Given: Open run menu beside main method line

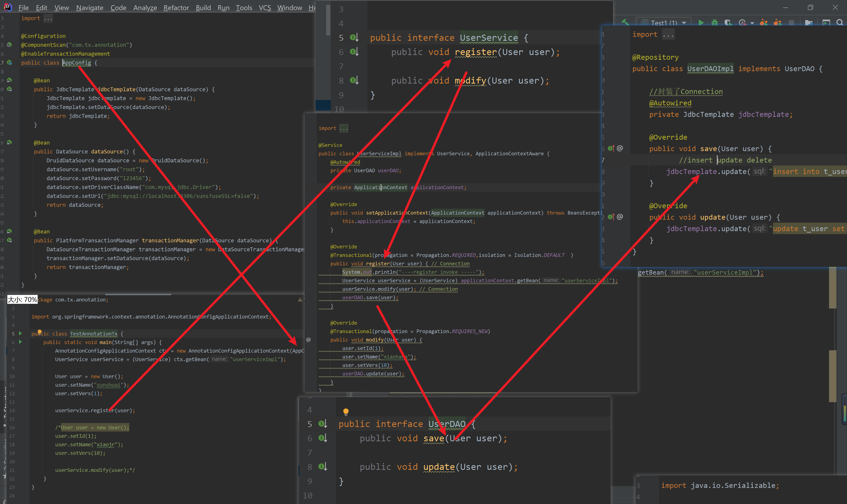Looking at the screenshot, I should point(20,342).
